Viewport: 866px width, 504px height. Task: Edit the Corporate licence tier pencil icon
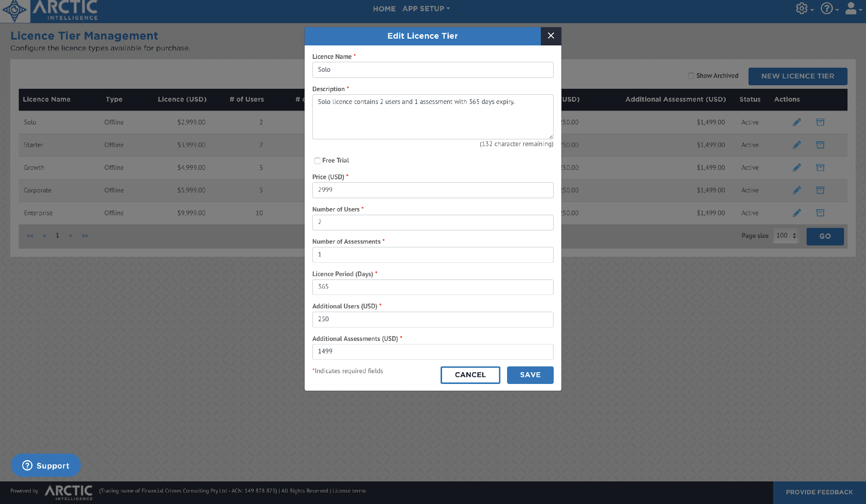coord(797,190)
